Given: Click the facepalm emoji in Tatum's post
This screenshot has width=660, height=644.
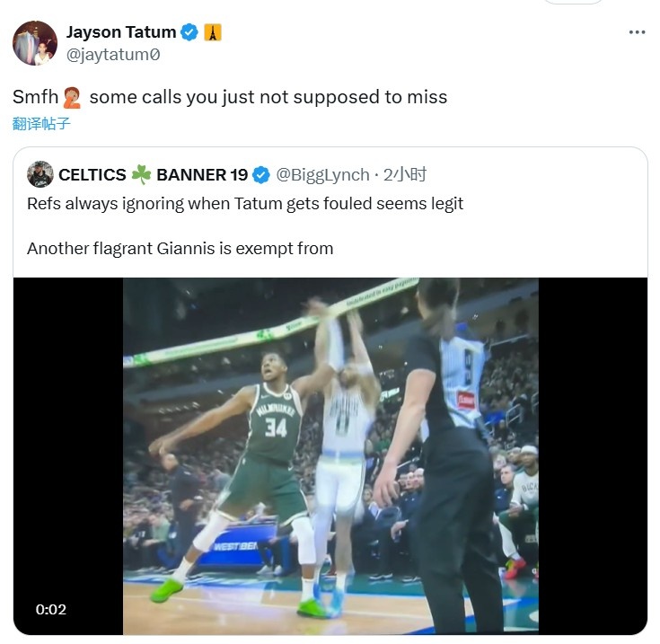Looking at the screenshot, I should click(x=75, y=97).
